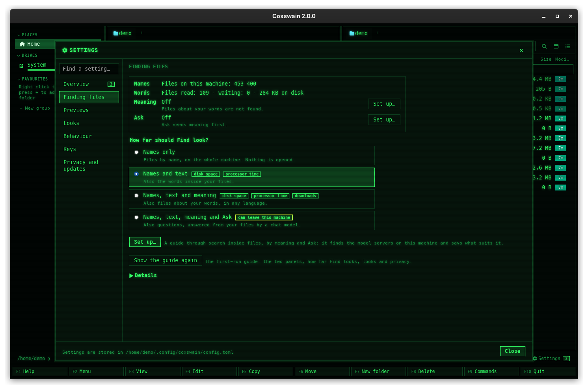Choose Names, text and meaning
This screenshot has width=588, height=390.
(x=251, y=199)
